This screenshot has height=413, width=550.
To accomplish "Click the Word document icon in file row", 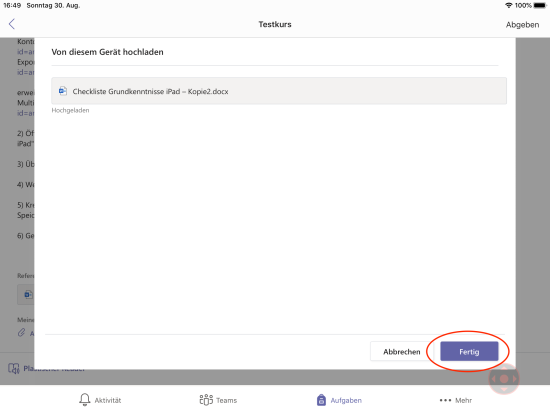I will click(63, 91).
